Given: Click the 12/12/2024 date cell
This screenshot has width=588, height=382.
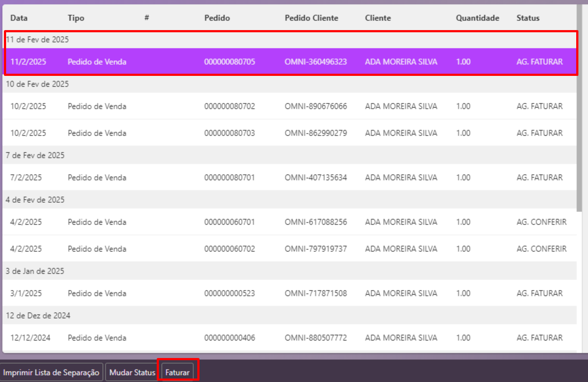Looking at the screenshot, I should coord(30,338).
